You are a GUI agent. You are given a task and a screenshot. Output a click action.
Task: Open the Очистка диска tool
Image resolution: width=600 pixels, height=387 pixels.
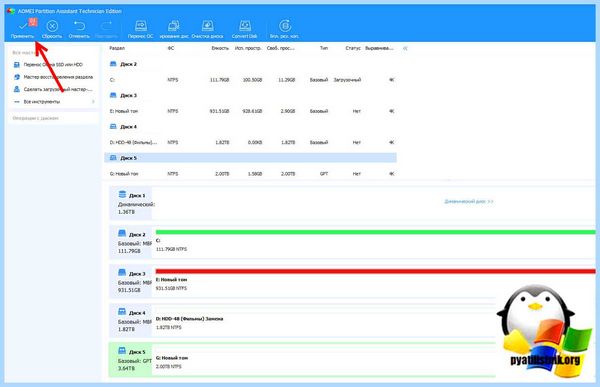click(207, 29)
